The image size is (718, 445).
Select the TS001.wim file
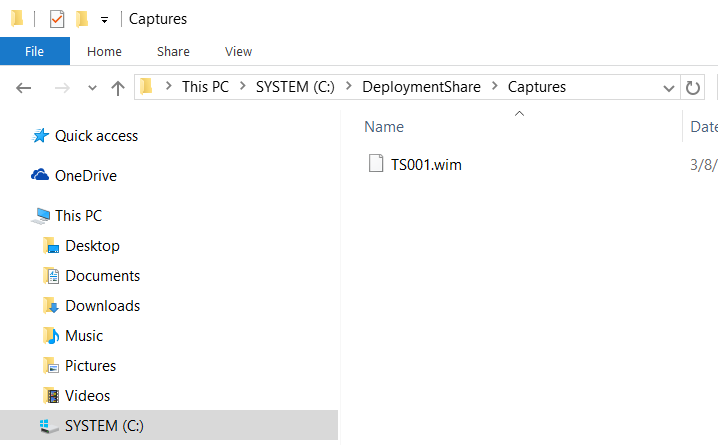pos(426,164)
